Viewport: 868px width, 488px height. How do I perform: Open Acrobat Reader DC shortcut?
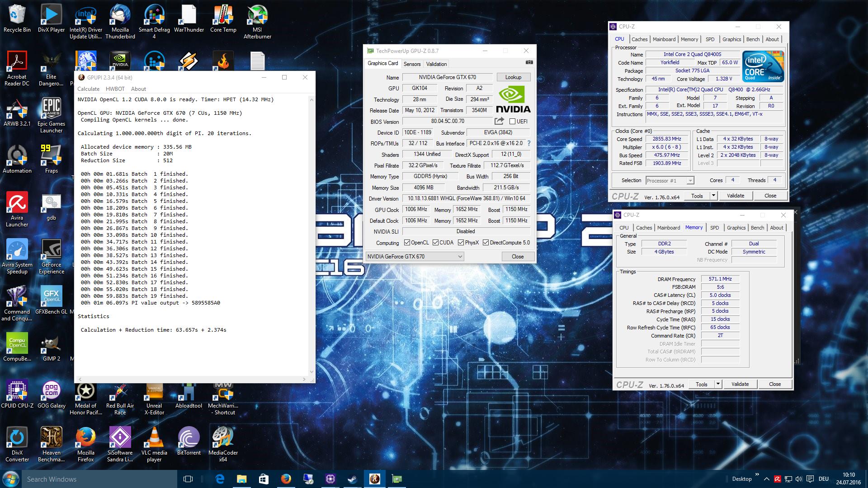click(17, 69)
